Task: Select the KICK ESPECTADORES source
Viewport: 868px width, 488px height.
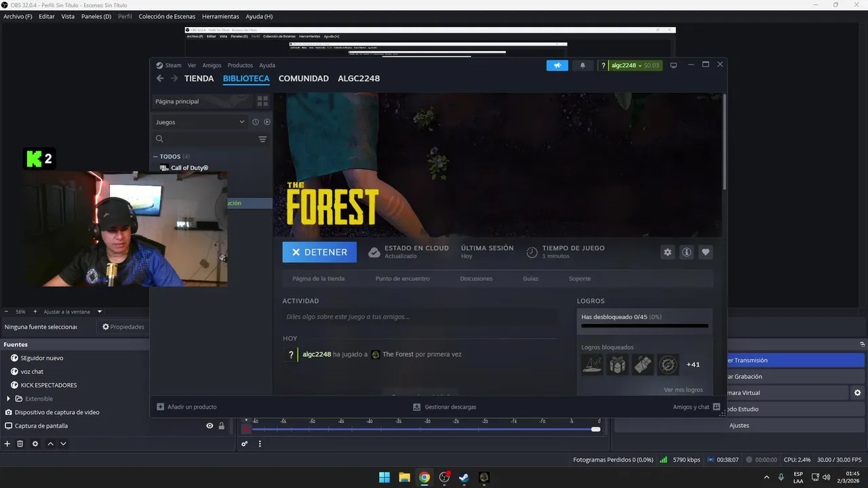Action: (x=49, y=385)
